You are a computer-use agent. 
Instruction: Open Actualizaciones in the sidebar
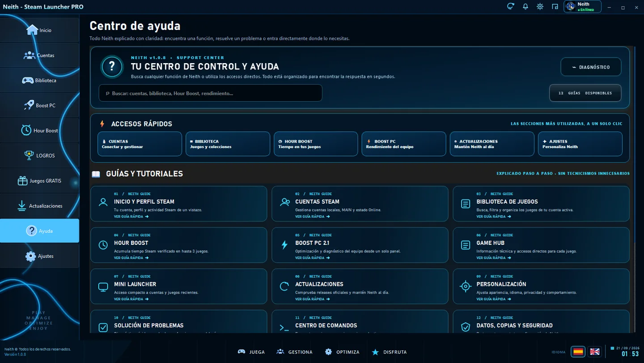pos(40,205)
